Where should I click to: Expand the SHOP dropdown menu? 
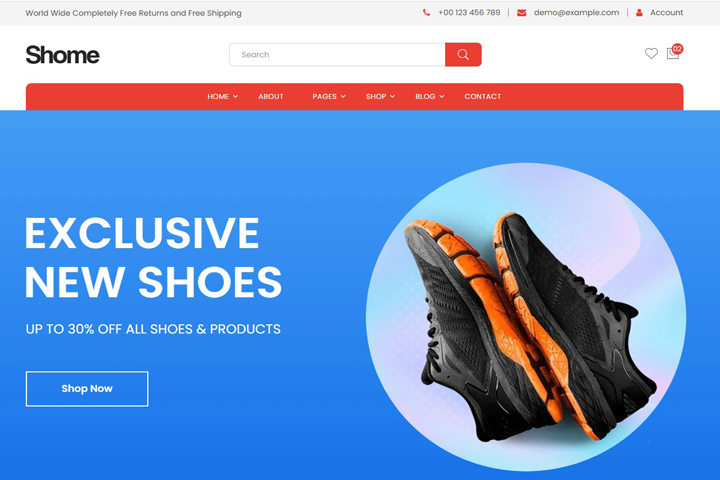coord(380,96)
